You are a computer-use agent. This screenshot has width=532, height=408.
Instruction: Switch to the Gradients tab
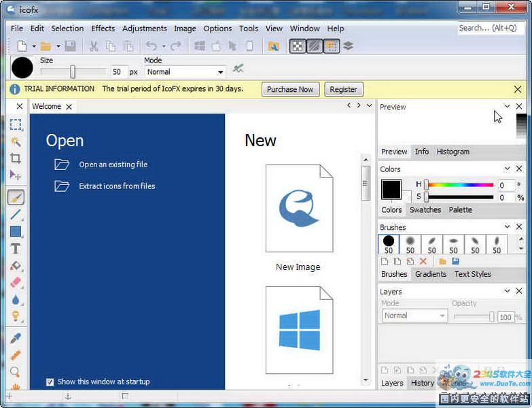point(431,274)
